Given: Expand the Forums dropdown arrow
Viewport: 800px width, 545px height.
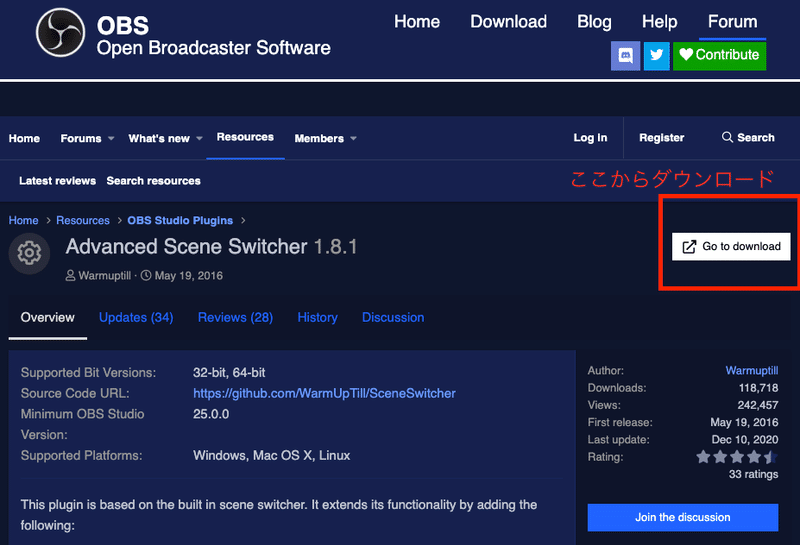Looking at the screenshot, I should pos(111,138).
